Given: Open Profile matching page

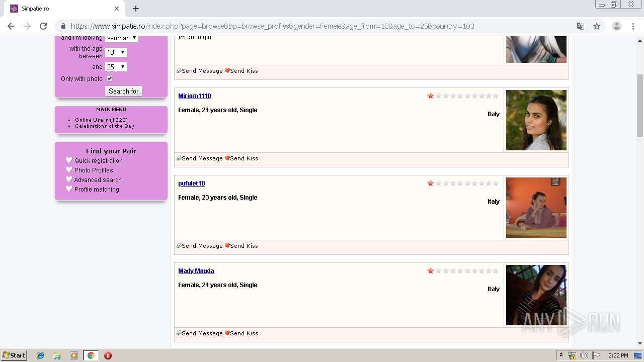Looking at the screenshot, I should [x=97, y=190].
